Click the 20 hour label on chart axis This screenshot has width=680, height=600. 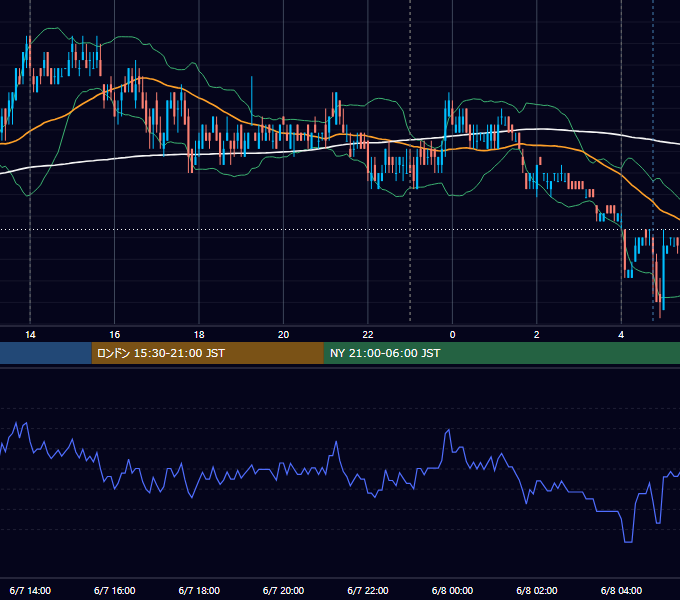(283, 335)
